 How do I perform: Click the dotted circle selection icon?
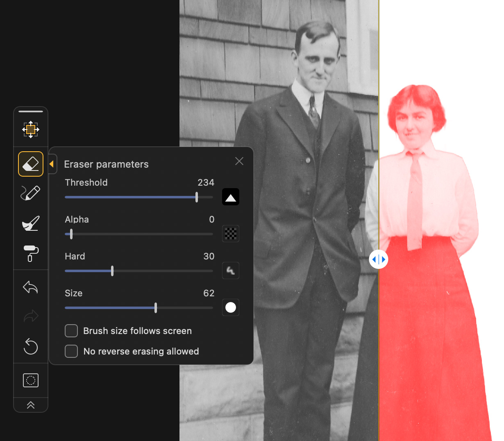pos(31,380)
